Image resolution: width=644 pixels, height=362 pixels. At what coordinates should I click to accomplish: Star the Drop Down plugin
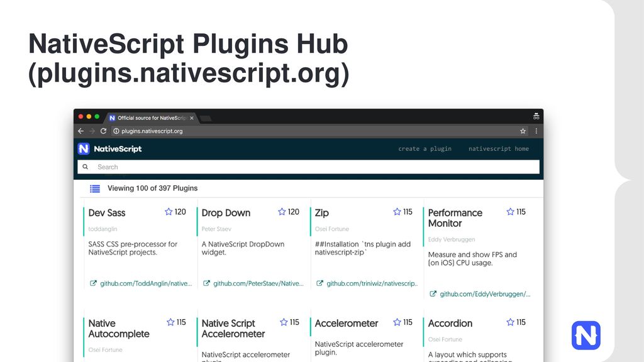(282, 212)
